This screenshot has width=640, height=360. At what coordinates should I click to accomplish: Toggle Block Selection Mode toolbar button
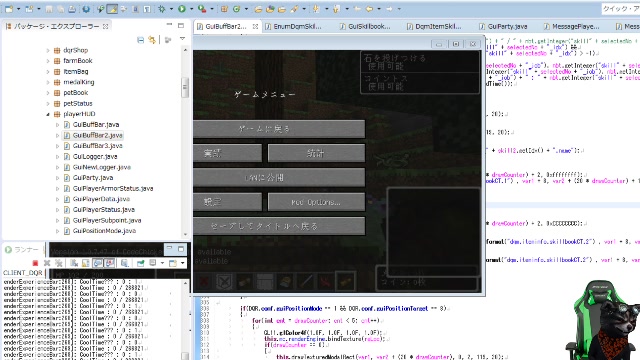[136, 9]
